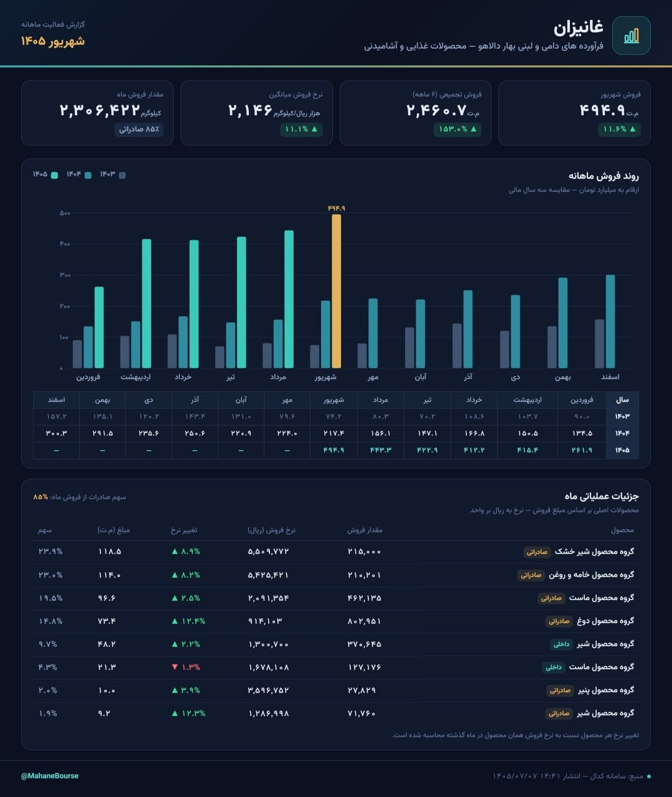The height and width of the screenshot is (797, 672).
Task: Select the ۱۴۰۴ legend color swatch
Action: coord(88,175)
